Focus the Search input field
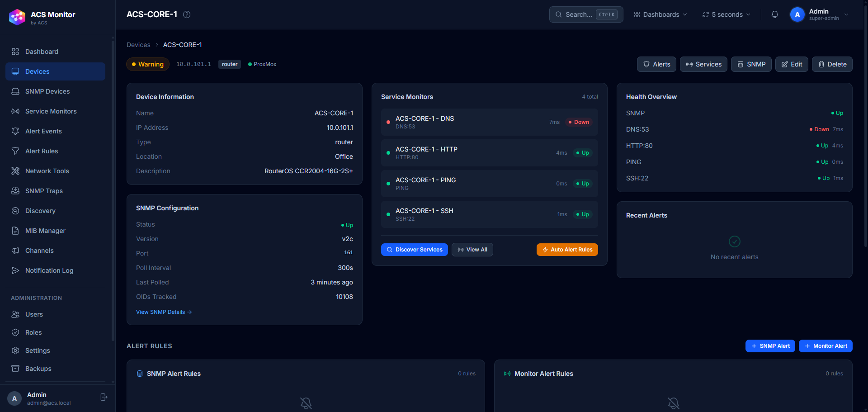Image resolution: width=868 pixels, height=412 pixels. coord(586,14)
